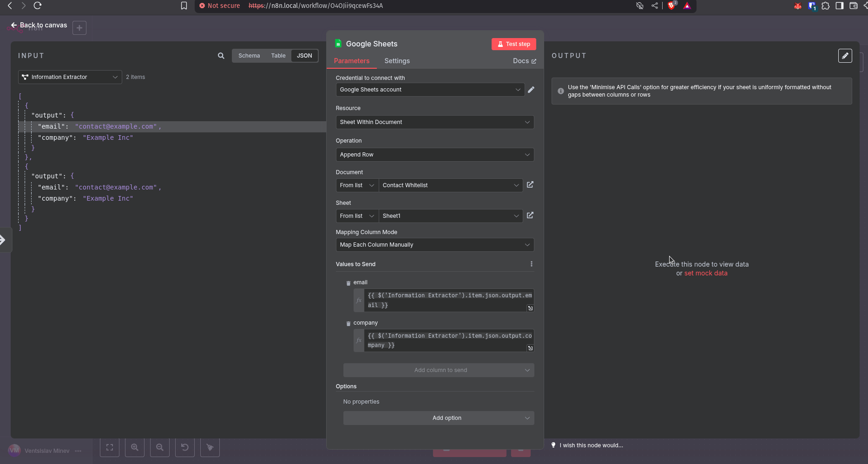The height and width of the screenshot is (464, 868).
Task: Switch input view to JSON
Action: [x=304, y=56]
